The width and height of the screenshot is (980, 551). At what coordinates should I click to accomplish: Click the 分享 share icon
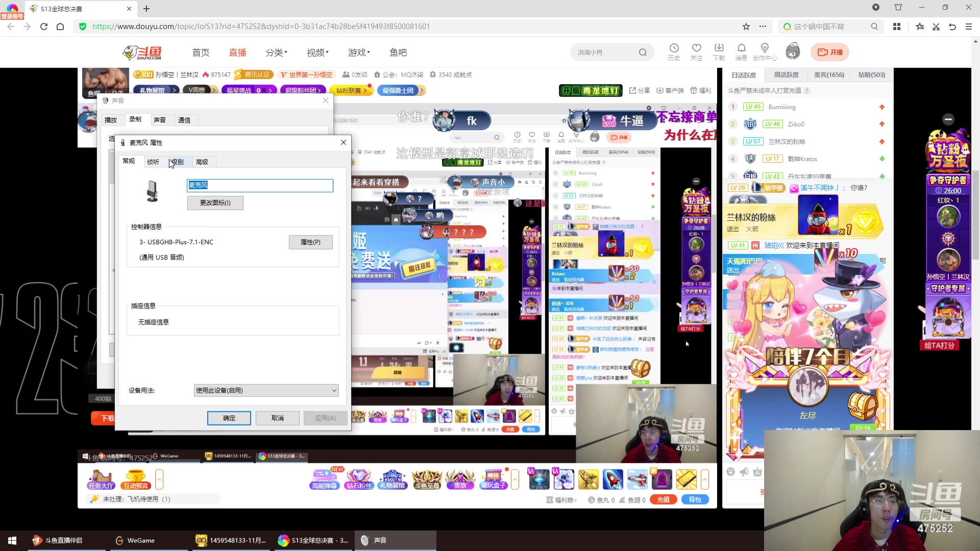pos(640,90)
